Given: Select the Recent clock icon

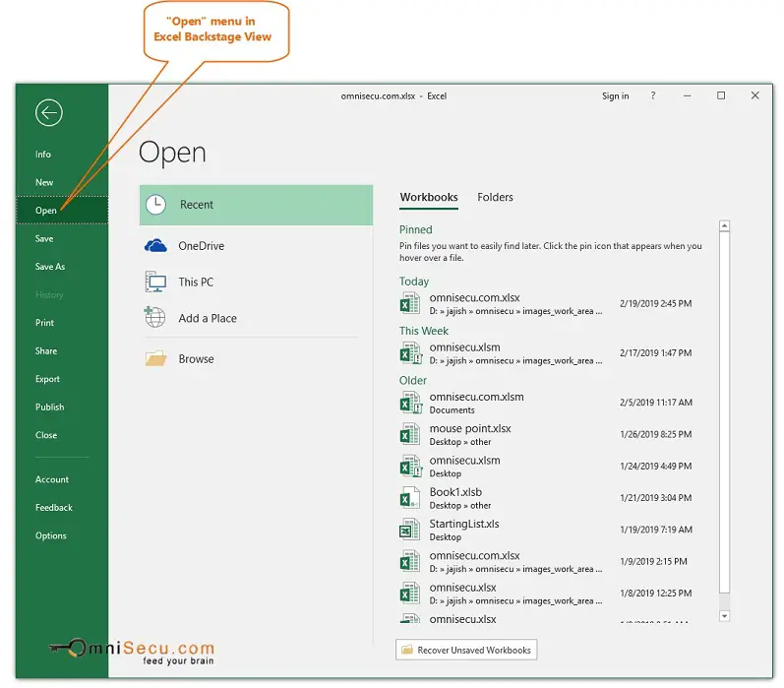Looking at the screenshot, I should 155,205.
